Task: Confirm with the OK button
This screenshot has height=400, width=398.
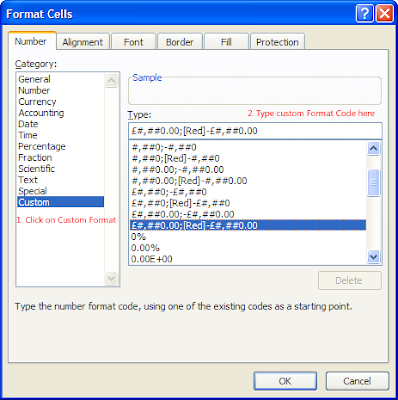Action: [285, 381]
